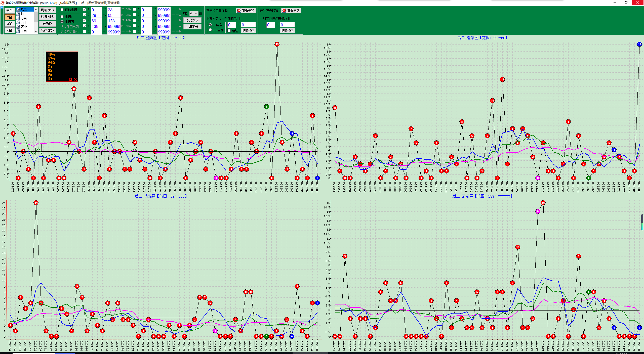
Task: Click magenta data point 14 in 139~999999 chart
Action: 538,211
